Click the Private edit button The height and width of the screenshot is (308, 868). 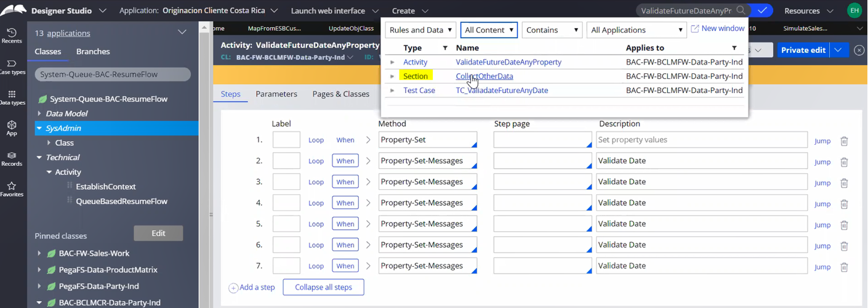click(803, 50)
